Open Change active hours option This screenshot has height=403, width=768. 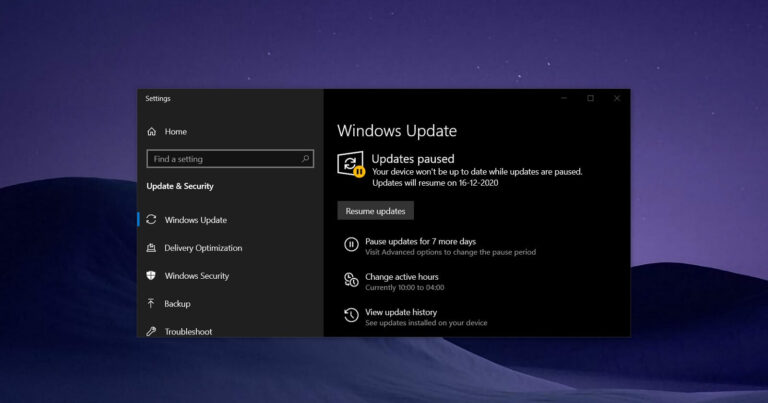pos(402,277)
